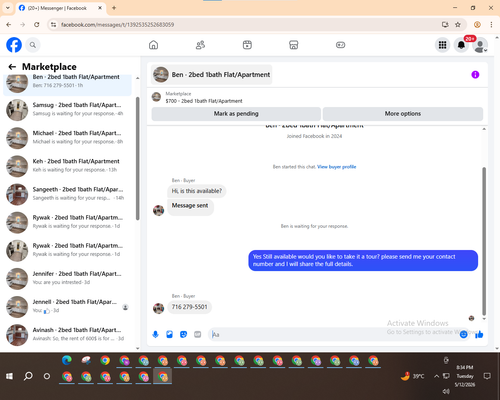Send a thumbs-up like
This screenshot has height=400, width=500.
(x=479, y=334)
